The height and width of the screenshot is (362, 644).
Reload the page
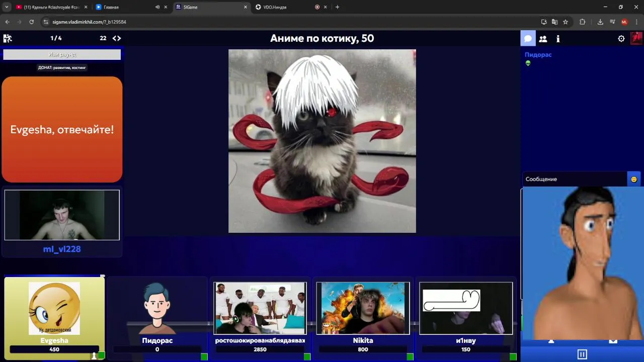click(x=31, y=22)
